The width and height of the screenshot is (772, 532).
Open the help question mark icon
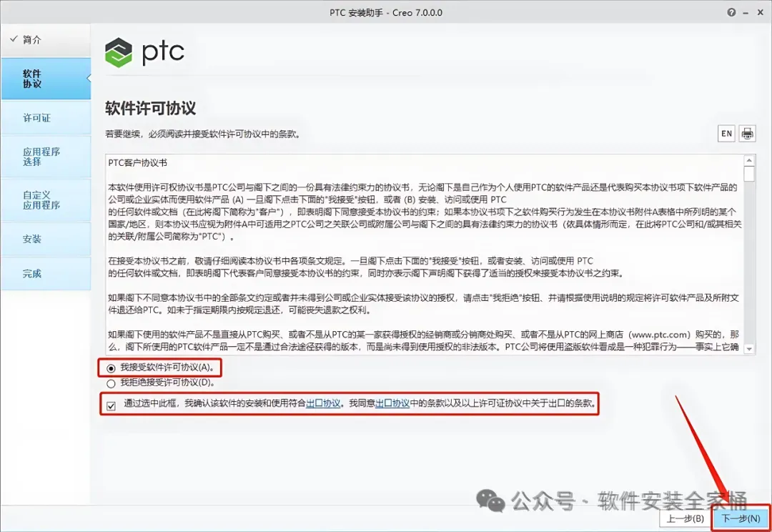(732, 12)
